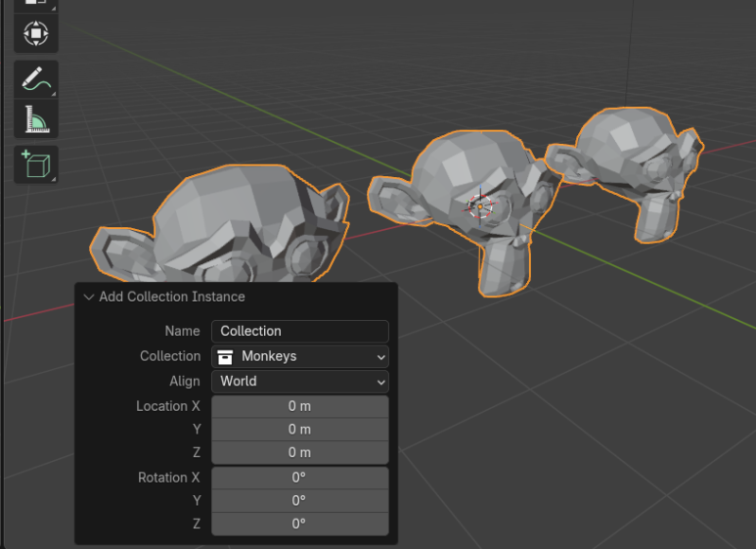
Task: Open the Align dropdown set to World
Action: (x=300, y=382)
